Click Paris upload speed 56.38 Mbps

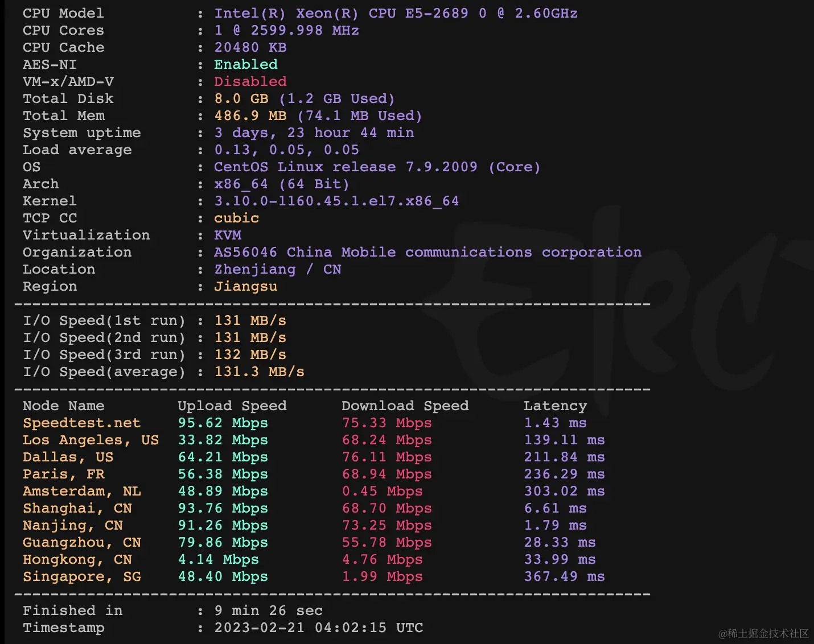[223, 474]
